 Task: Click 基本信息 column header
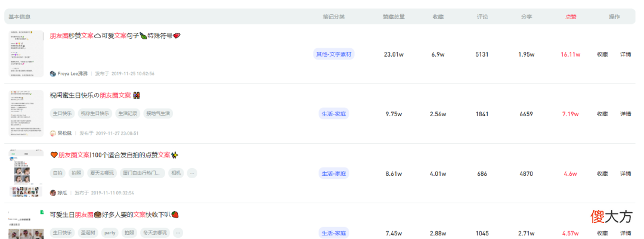click(x=19, y=17)
